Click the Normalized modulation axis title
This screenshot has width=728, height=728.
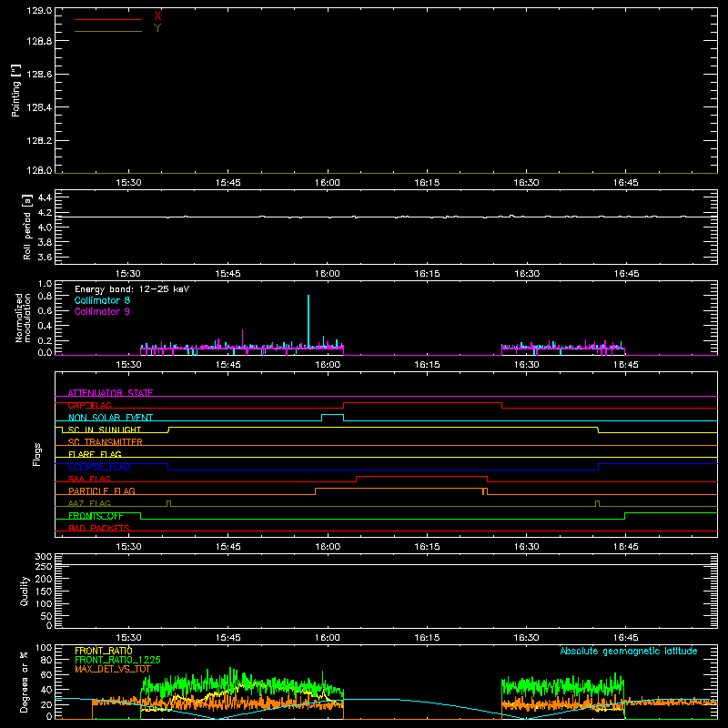pyautogui.click(x=22, y=318)
